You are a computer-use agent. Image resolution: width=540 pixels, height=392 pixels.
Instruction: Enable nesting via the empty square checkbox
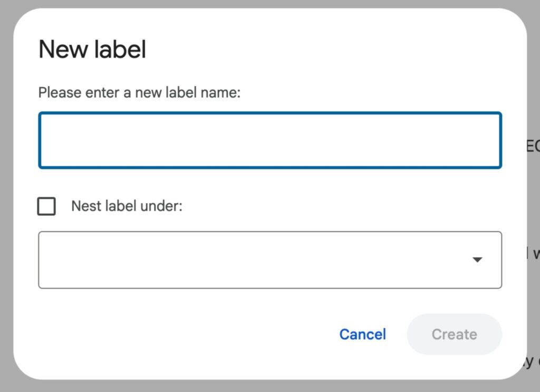tap(46, 206)
